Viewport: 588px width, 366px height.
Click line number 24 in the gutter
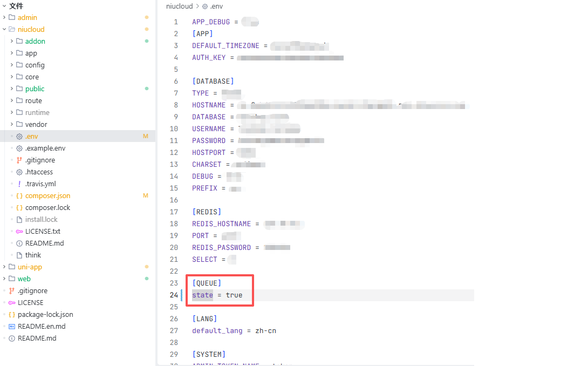[173, 295]
